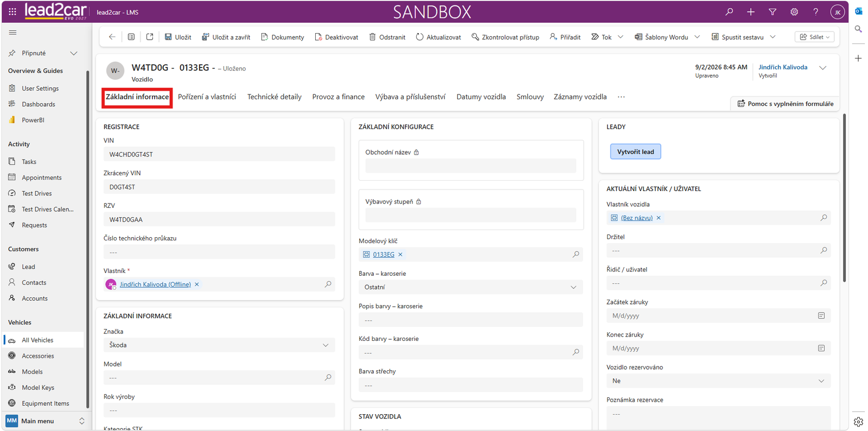Screen dimensions: 868x431
Task: Open the app launcher waffle icon
Action: pyautogui.click(x=12, y=11)
